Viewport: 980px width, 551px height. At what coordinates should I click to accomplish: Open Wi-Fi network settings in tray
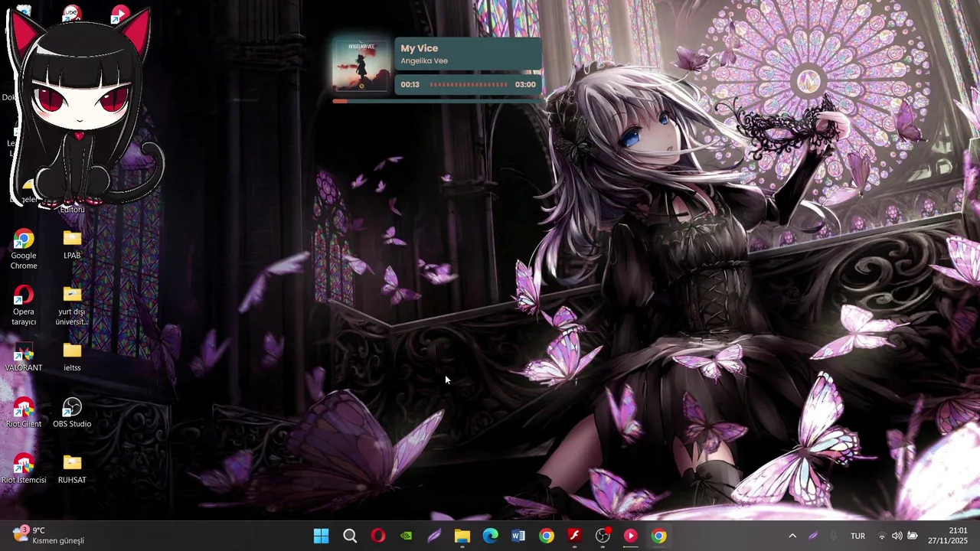click(x=882, y=536)
